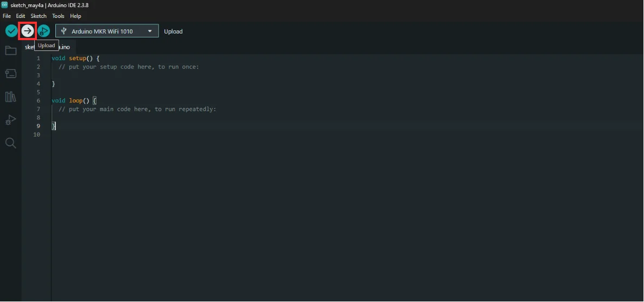This screenshot has height=302, width=644.
Task: Open the Library Manager books icon
Action: click(11, 97)
